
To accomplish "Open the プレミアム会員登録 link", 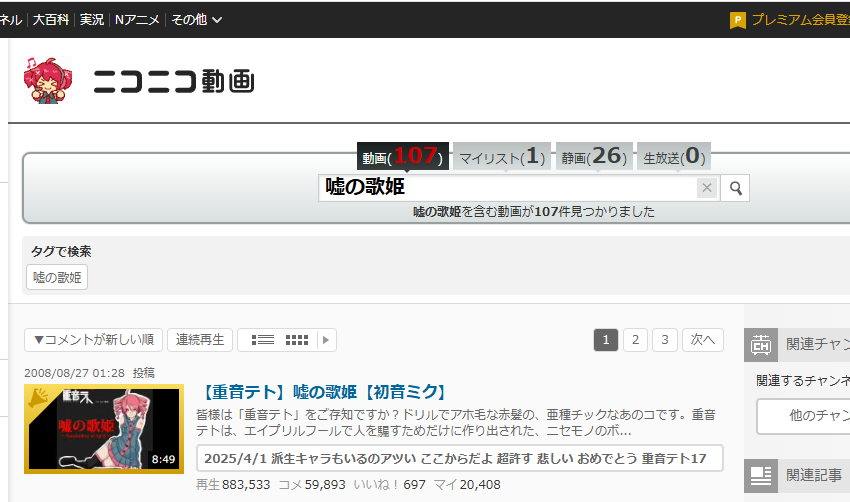I will click(x=800, y=20).
